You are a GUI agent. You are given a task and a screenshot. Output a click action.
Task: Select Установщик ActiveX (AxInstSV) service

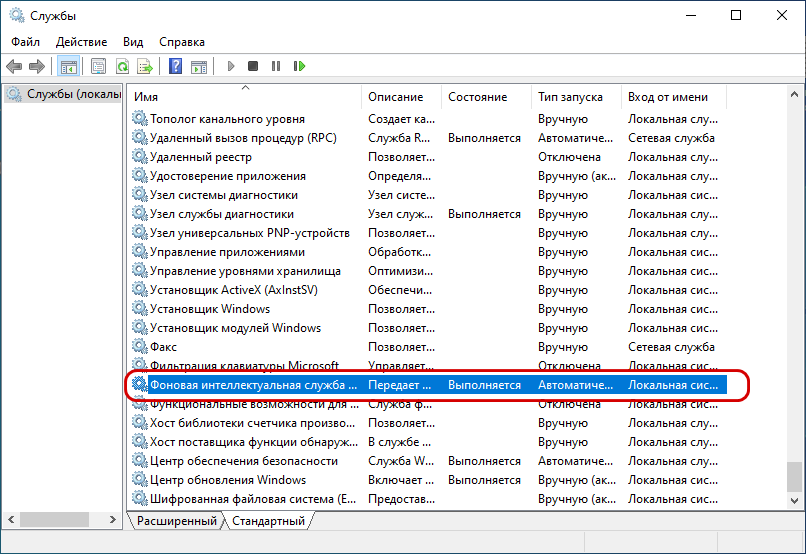click(x=428, y=290)
